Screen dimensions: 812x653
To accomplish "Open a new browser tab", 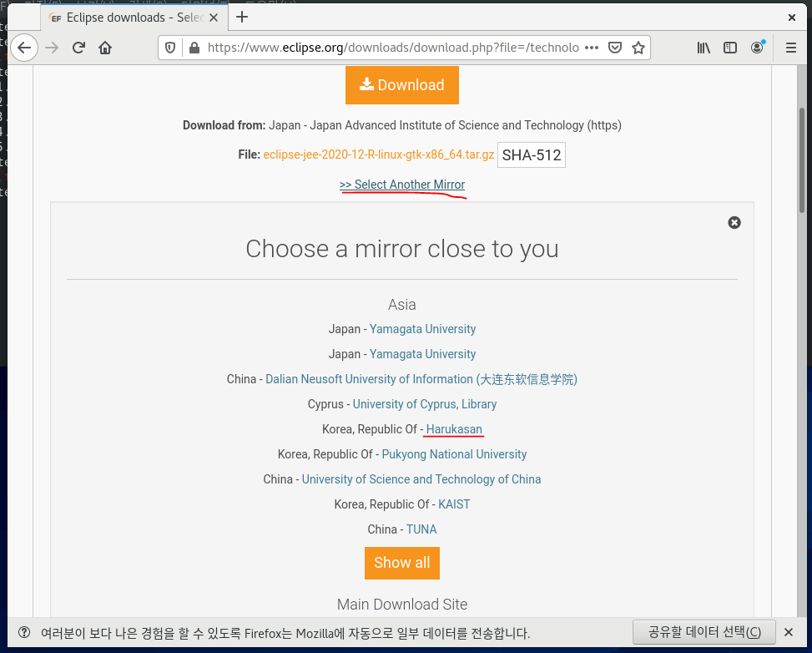I will point(242,17).
